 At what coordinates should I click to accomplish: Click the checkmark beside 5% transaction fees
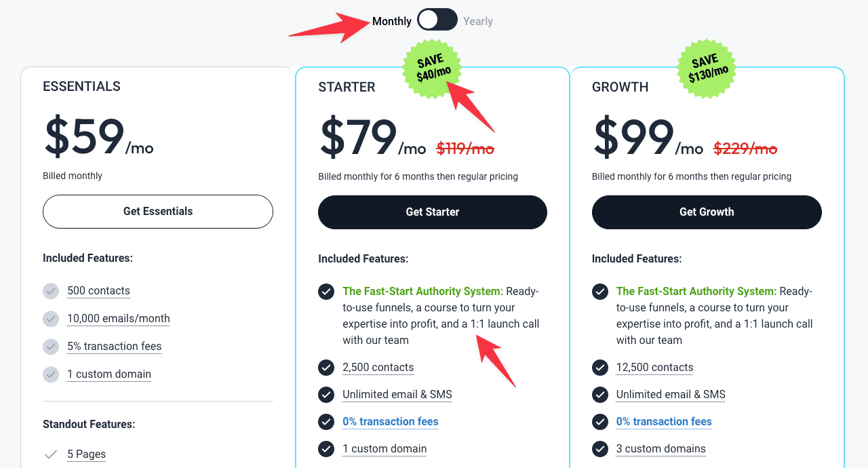50,347
